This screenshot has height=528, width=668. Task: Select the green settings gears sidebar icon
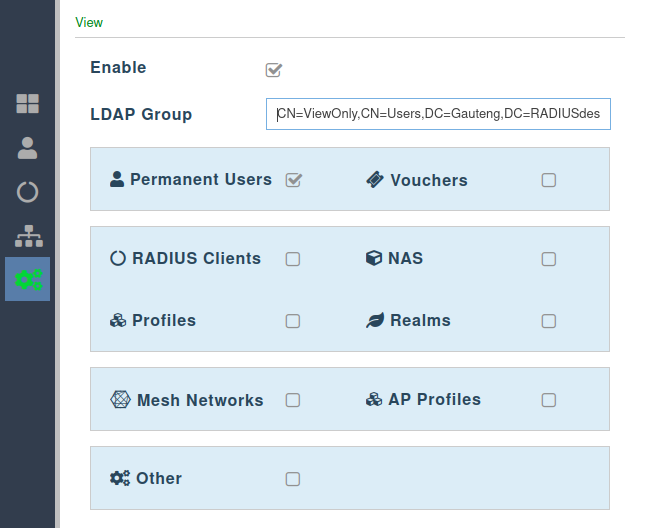pyautogui.click(x=28, y=280)
